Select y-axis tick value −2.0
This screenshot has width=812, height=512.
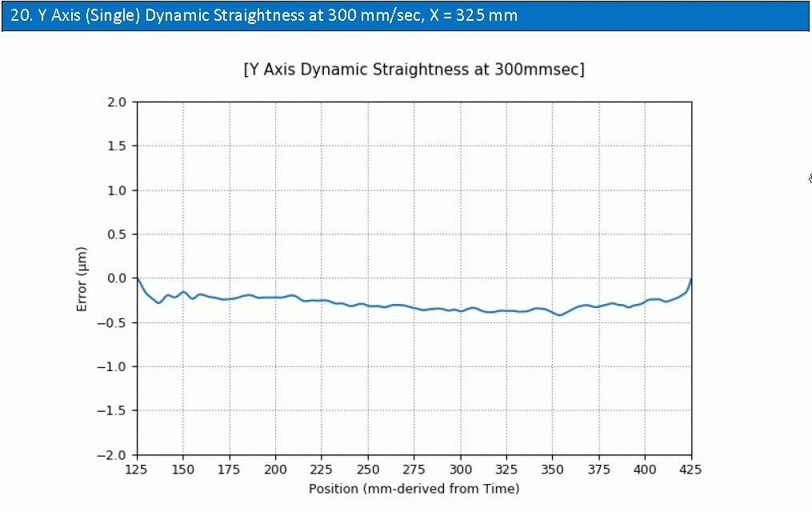112,455
